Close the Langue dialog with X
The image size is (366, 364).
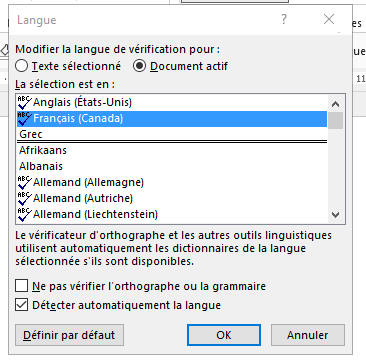pos(329,19)
